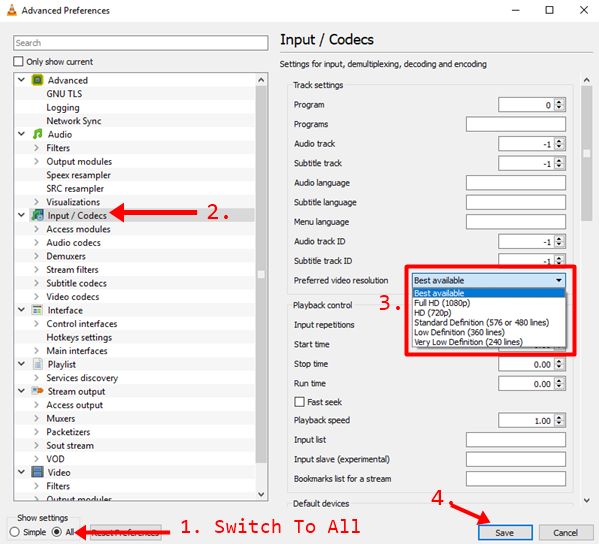This screenshot has width=599, height=544.
Task: Select Subtitle codecs entry
Action: click(76, 283)
